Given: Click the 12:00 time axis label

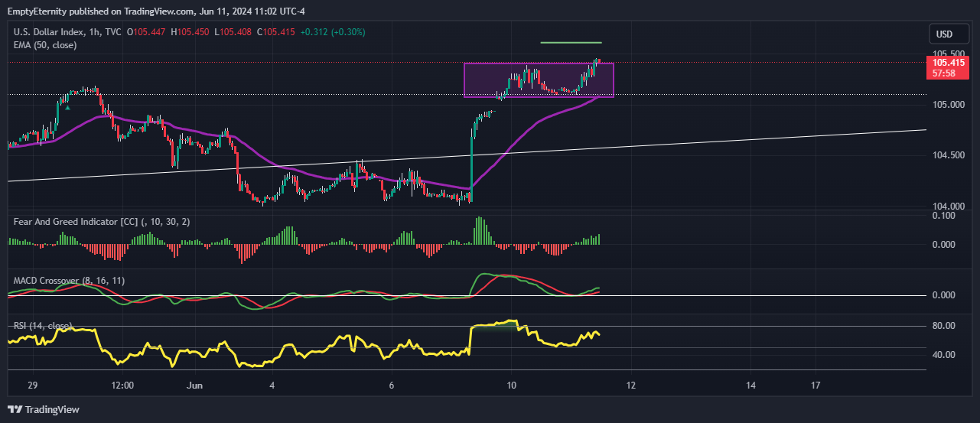Looking at the screenshot, I should 122,385.
